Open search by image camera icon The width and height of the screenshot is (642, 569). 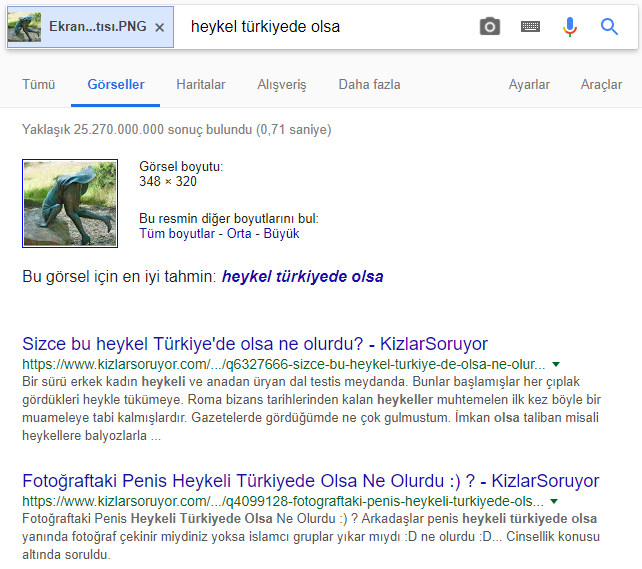pyautogui.click(x=490, y=27)
